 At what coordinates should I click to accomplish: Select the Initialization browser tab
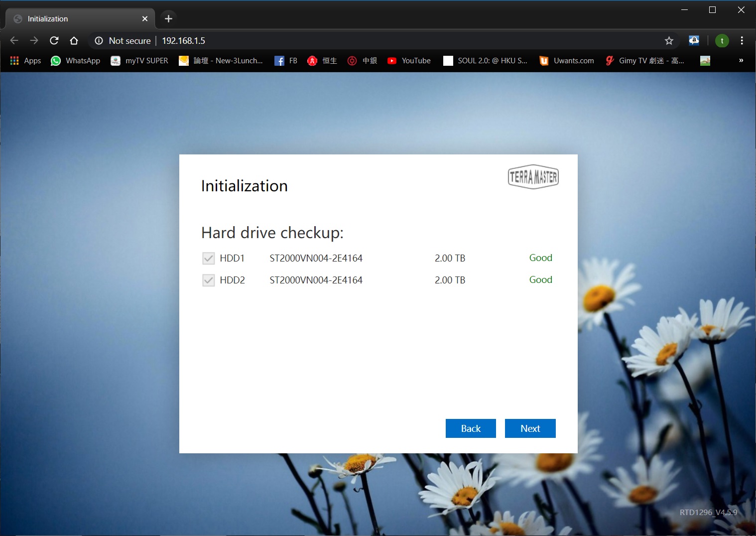pos(75,19)
